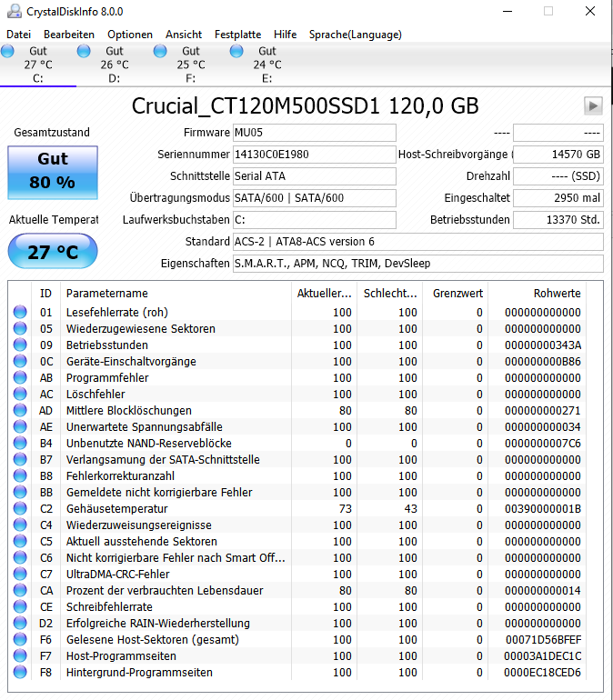Click status orb for Schreibfehlerrate
This screenshot has height=700, width=613.
(20, 606)
